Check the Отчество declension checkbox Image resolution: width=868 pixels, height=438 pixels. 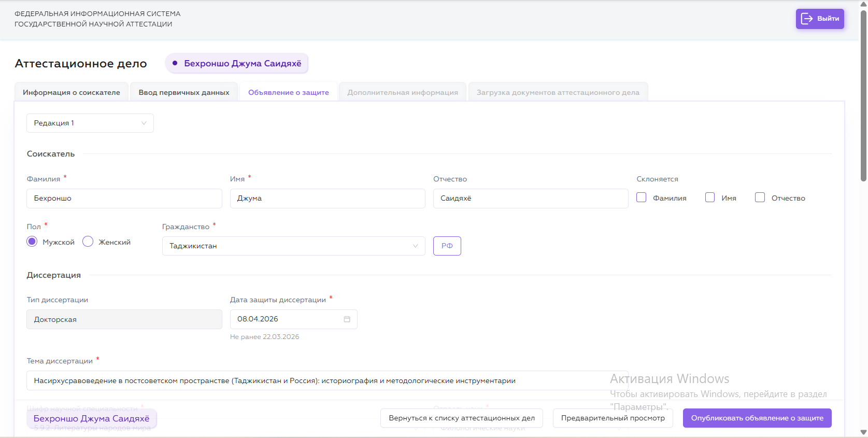[760, 197]
